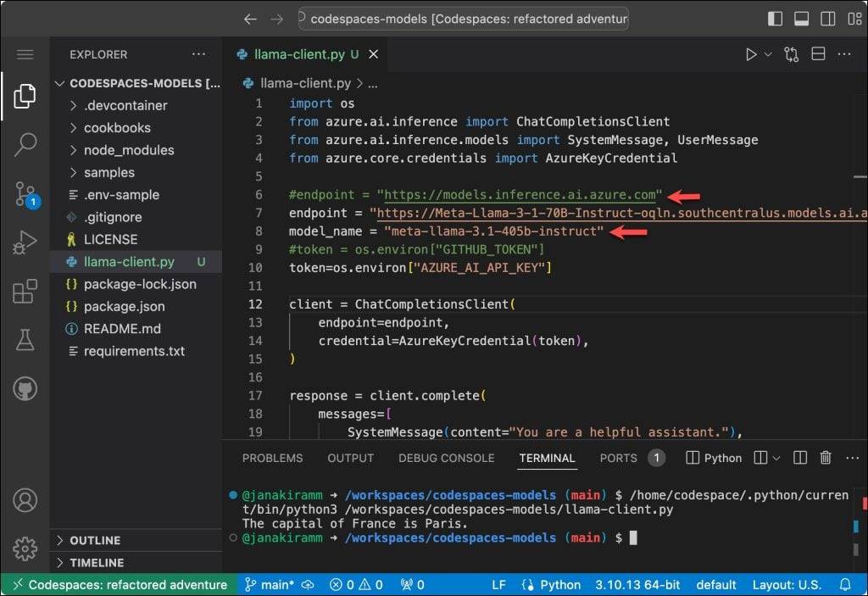The image size is (868, 596).
Task: Click the Codespaces remote indicator button
Action: point(118,585)
